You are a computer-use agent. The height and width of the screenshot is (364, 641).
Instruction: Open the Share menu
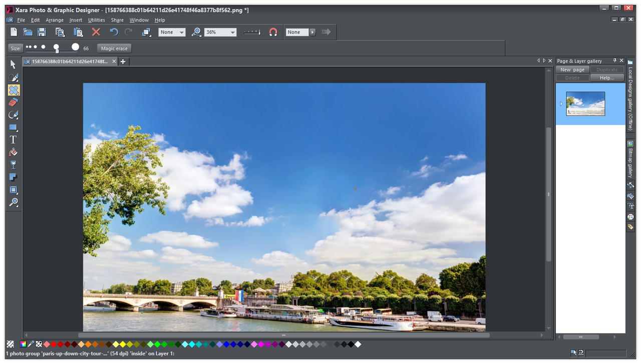coord(117,20)
